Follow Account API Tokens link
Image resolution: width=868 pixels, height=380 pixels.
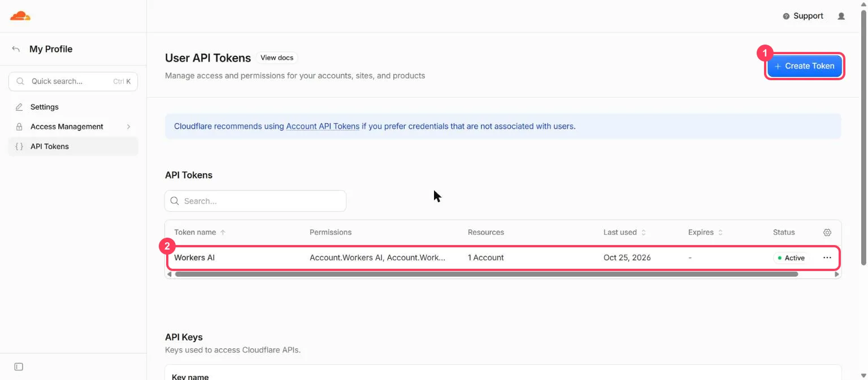pos(323,126)
